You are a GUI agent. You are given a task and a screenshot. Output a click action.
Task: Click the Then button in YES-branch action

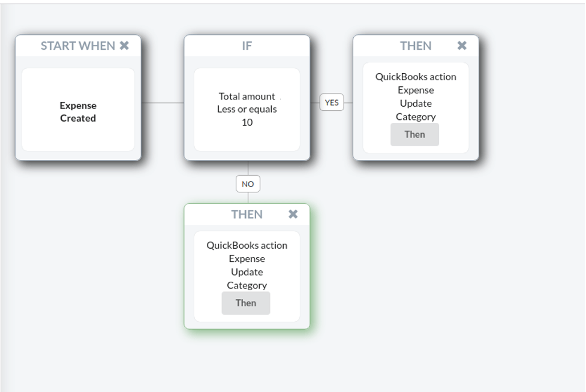coord(414,134)
